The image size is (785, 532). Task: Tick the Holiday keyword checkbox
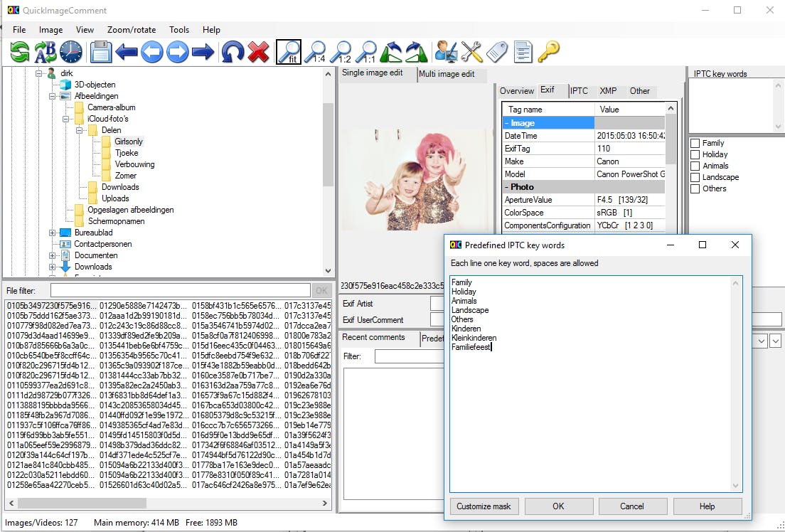(695, 155)
